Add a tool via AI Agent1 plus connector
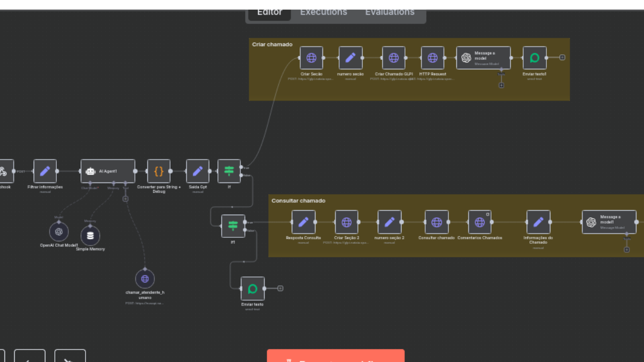The height and width of the screenshot is (362, 644). tap(125, 199)
